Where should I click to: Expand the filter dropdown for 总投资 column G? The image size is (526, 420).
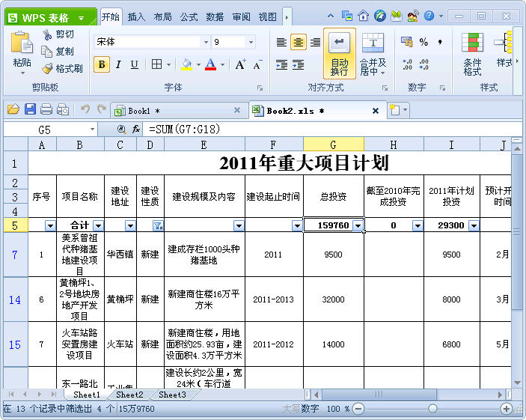[358, 225]
